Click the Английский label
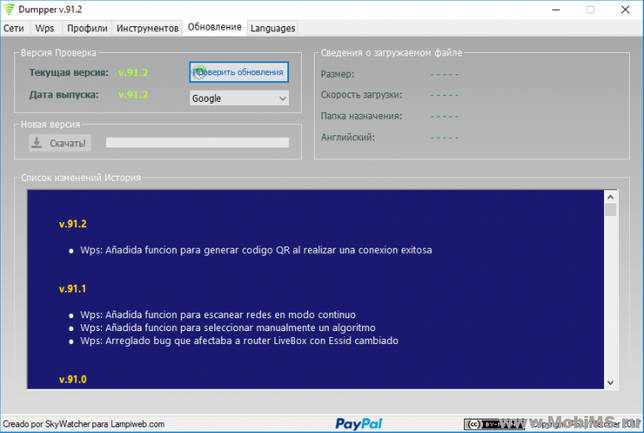 (x=348, y=137)
